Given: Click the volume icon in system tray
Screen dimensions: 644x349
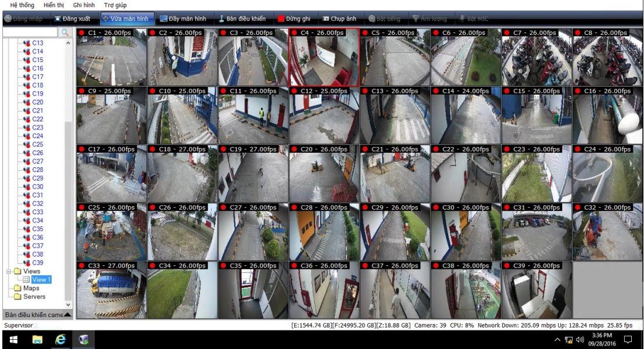Looking at the screenshot, I should point(579,340).
